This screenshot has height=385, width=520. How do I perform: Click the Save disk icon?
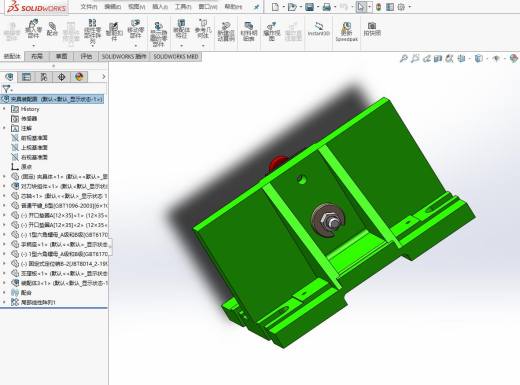309,7
